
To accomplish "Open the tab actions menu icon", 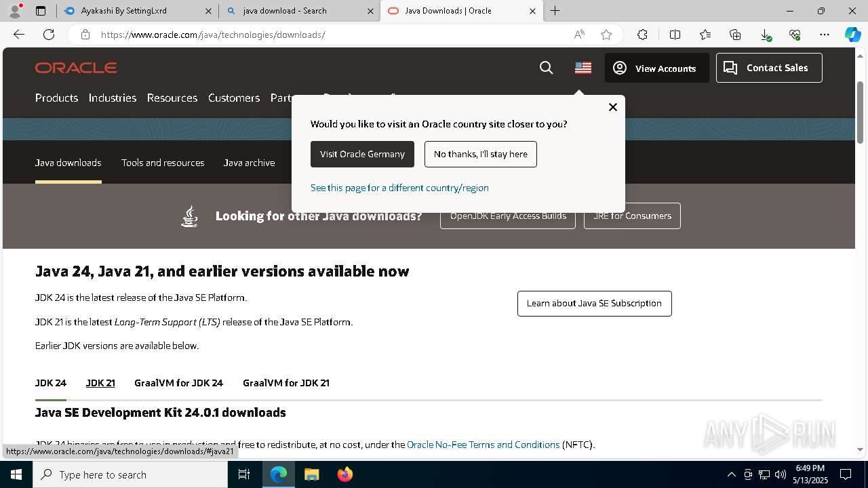I will [41, 11].
